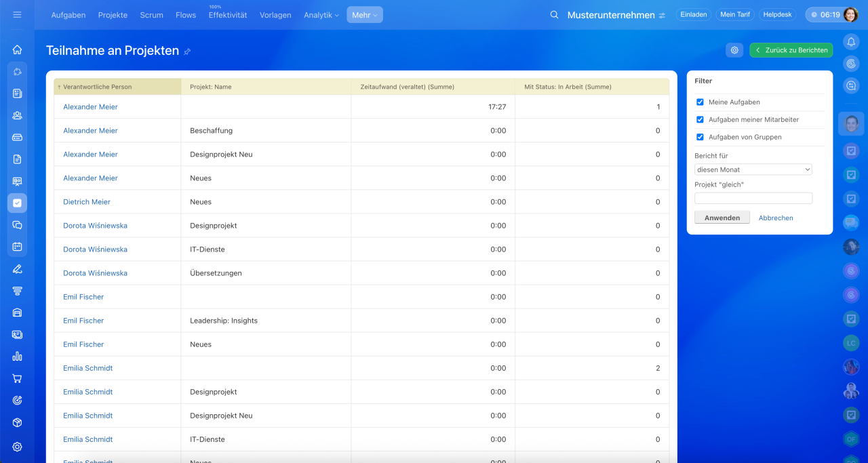This screenshot has width=868, height=463.
Task: Click the Projekt "gleich" input field
Action: coord(753,199)
